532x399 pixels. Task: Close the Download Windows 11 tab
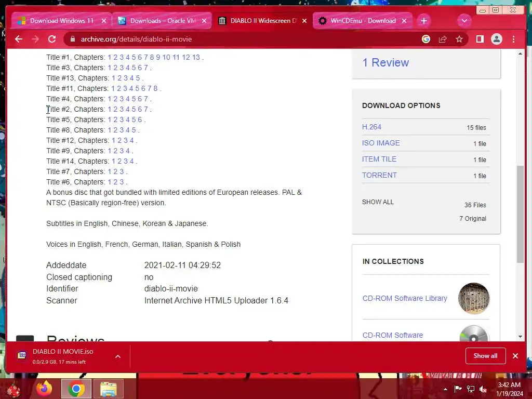coord(104,21)
